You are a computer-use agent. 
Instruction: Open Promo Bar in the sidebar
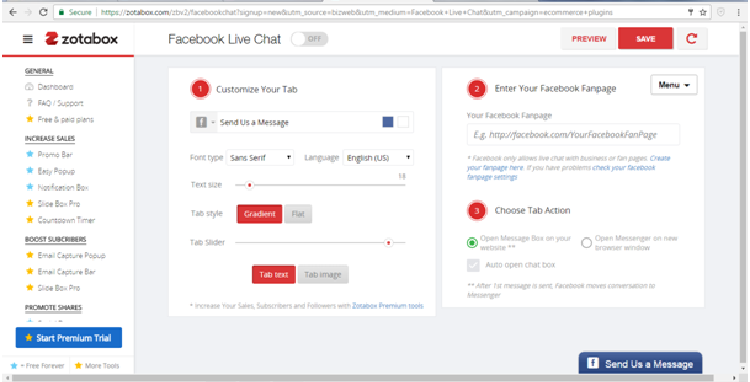[55, 154]
